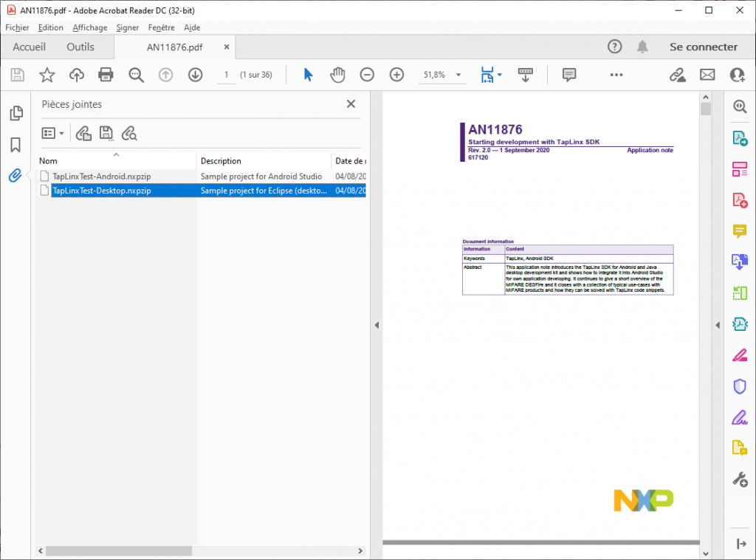Open attachments options list dropdown
The image size is (756, 560).
53,133
